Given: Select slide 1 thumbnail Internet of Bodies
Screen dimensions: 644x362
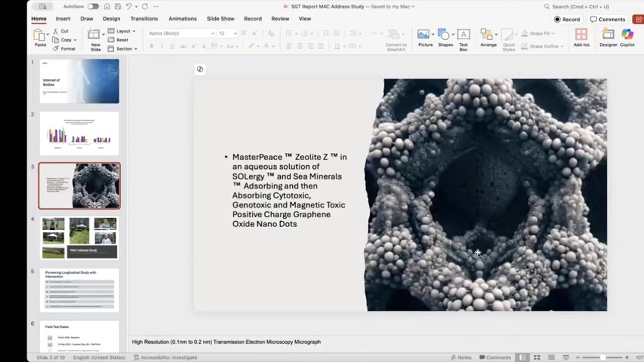Looking at the screenshot, I should click(79, 81).
